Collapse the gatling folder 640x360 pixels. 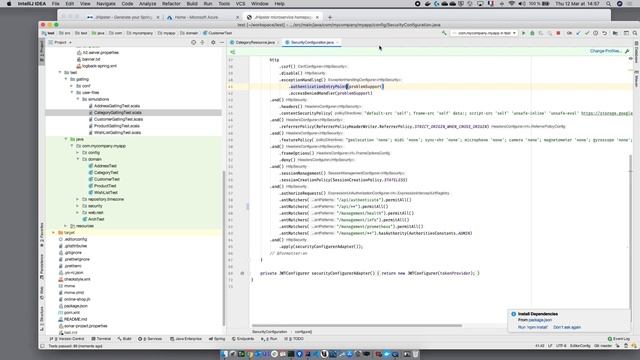66,79
